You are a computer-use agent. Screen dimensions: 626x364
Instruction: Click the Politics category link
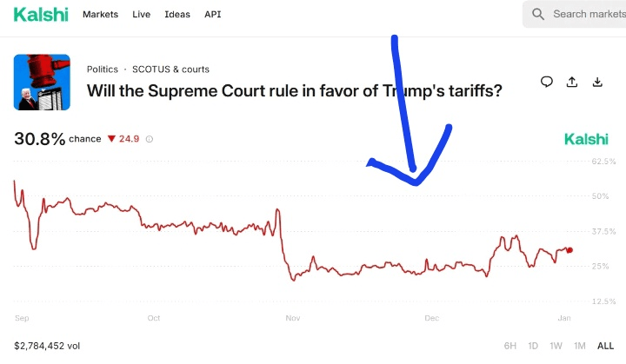tap(103, 69)
